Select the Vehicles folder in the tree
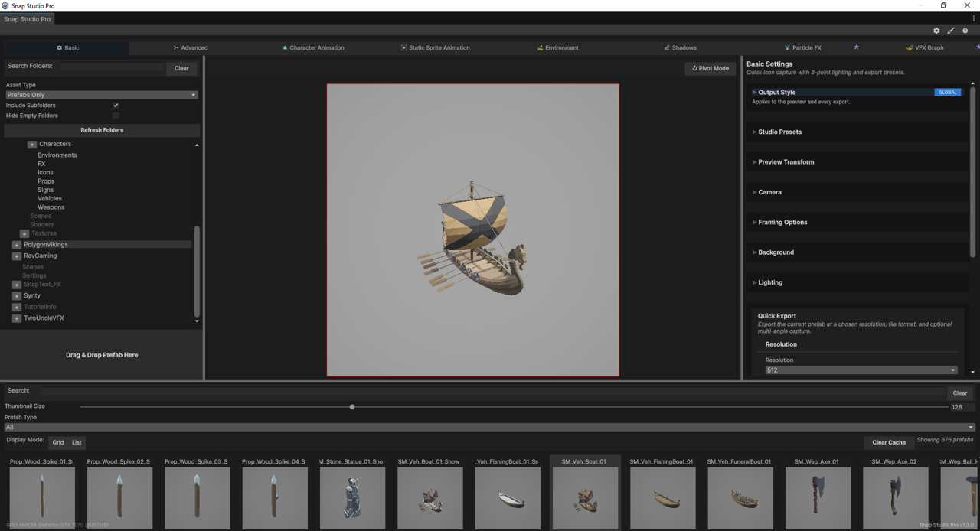Image resolution: width=980 pixels, height=531 pixels. click(50, 199)
